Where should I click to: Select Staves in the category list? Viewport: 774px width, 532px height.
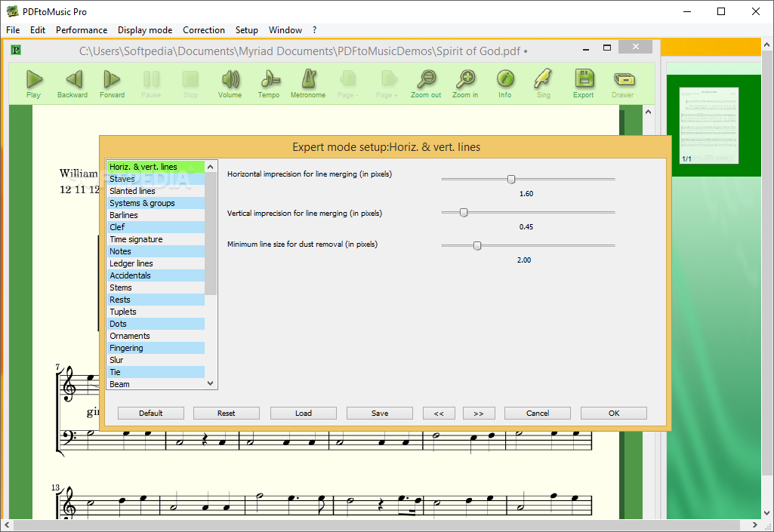[156, 179]
